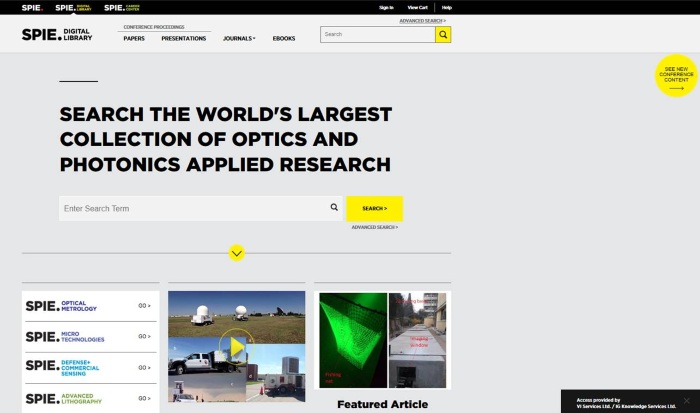Open the Presentations menu item
The height and width of the screenshot is (413, 700).
(183, 38)
